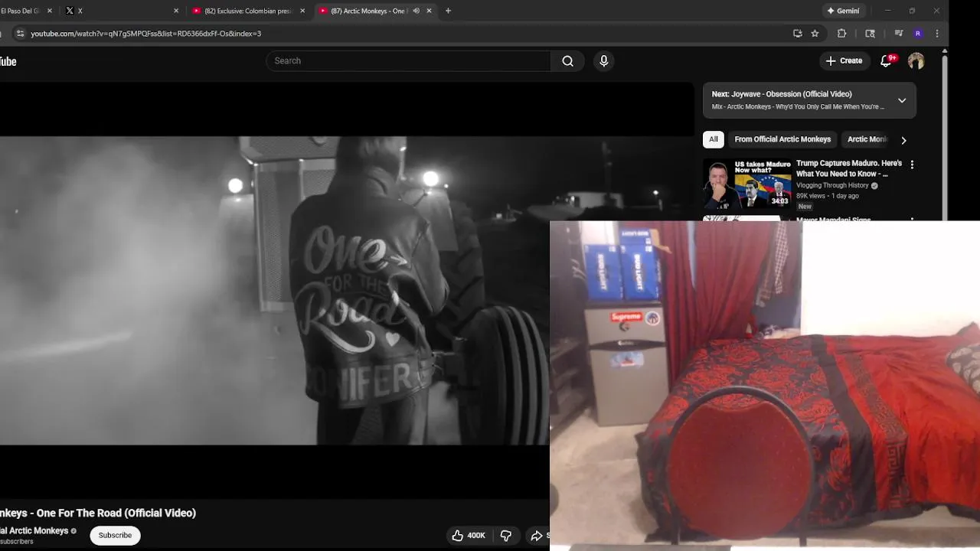Bookmark this page with the star icon
980x551 pixels.
click(x=815, y=34)
